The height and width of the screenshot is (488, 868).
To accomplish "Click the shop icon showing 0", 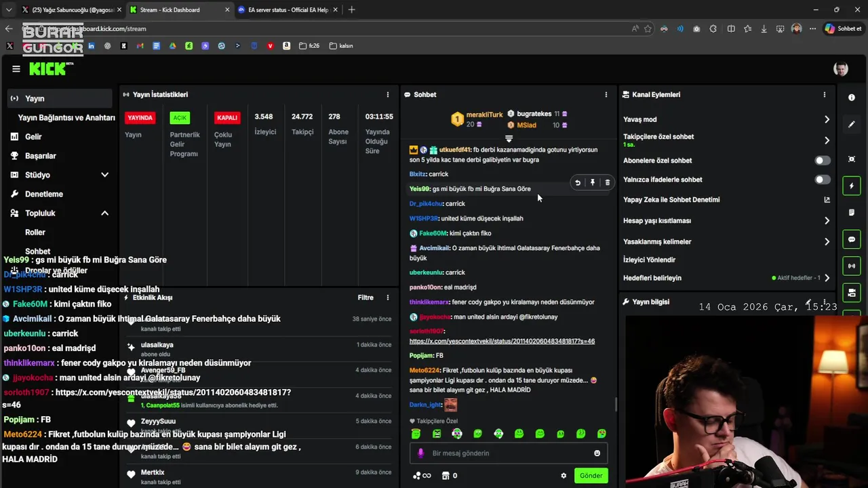I will click(x=450, y=476).
